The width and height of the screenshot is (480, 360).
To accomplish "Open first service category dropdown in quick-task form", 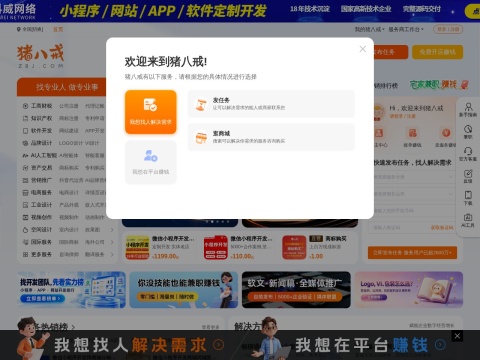I will (412, 177).
